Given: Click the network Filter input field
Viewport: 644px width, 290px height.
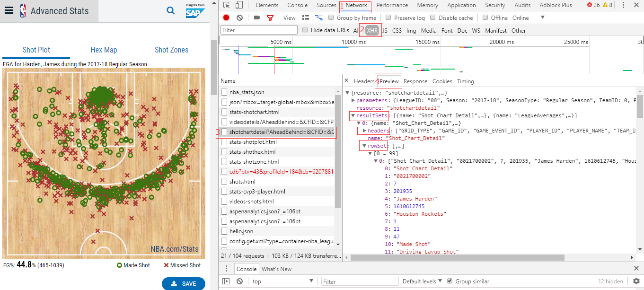Looking at the screenshot, I should tap(259, 30).
